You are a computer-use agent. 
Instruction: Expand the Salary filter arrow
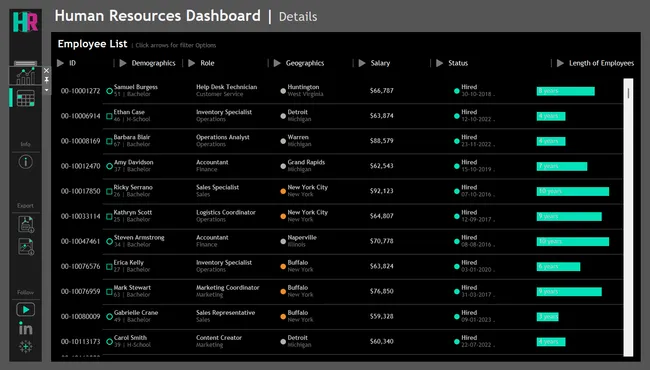pyautogui.click(x=362, y=63)
